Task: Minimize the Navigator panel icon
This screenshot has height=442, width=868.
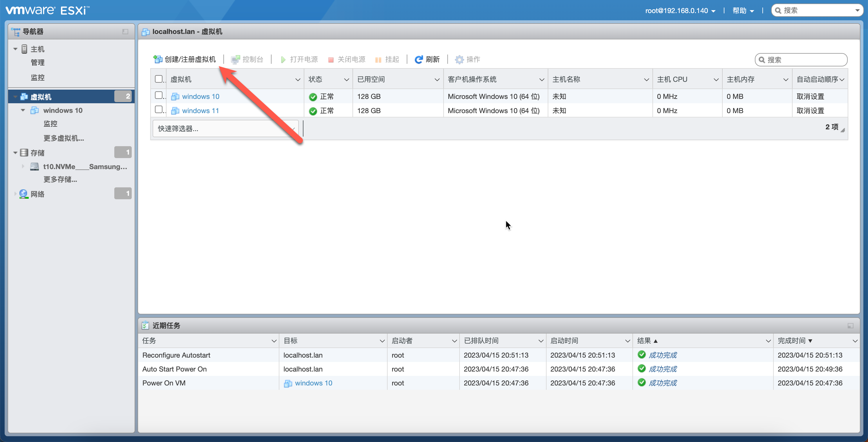Action: point(125,32)
